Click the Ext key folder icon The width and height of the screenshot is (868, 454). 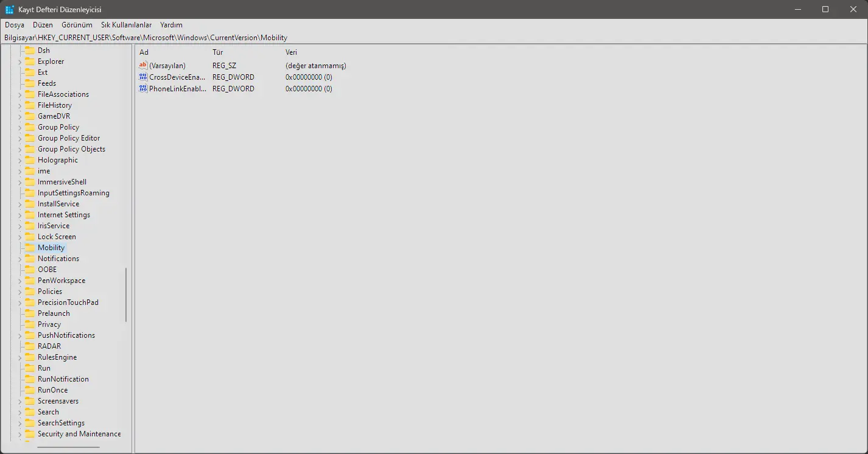point(29,72)
